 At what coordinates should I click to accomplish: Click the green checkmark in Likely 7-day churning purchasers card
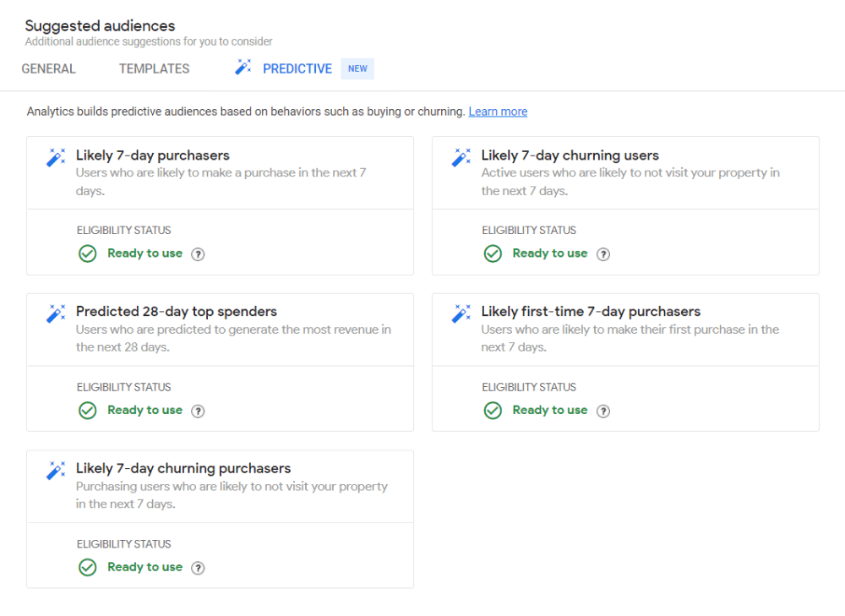pos(87,568)
